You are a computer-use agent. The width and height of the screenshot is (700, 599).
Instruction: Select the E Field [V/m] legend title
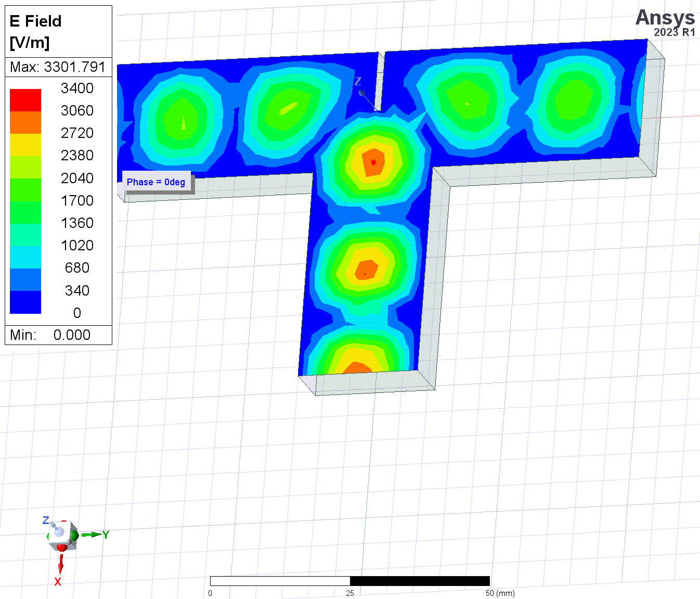click(35, 32)
